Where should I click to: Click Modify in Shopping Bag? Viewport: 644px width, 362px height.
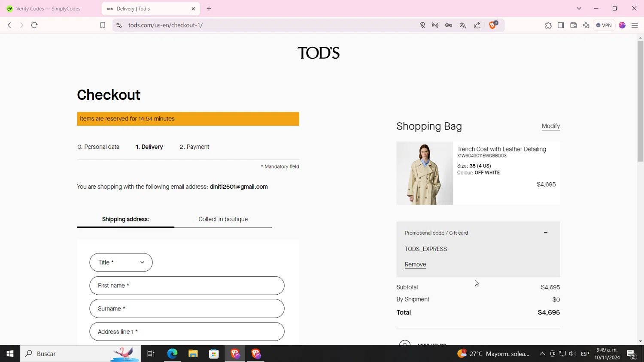551,126
